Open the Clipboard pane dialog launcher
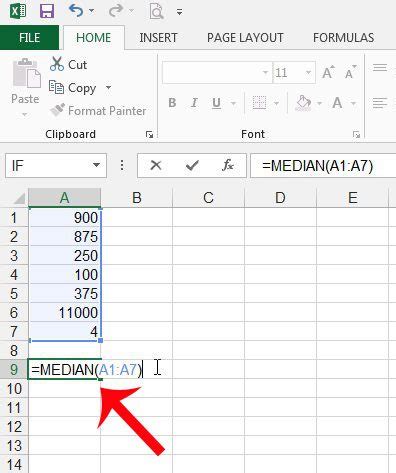The height and width of the screenshot is (473, 396). (149, 134)
